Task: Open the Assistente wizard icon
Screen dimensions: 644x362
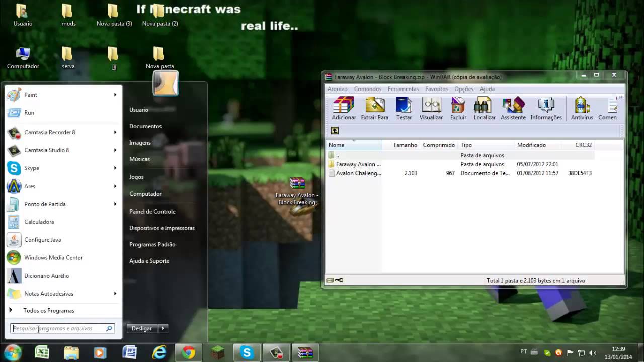Action: [513, 108]
